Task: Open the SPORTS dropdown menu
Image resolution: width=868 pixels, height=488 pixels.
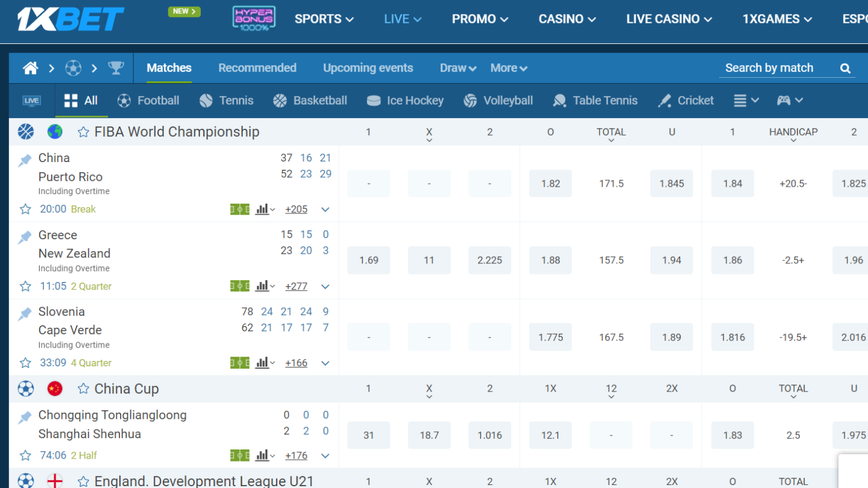Action: tap(324, 19)
